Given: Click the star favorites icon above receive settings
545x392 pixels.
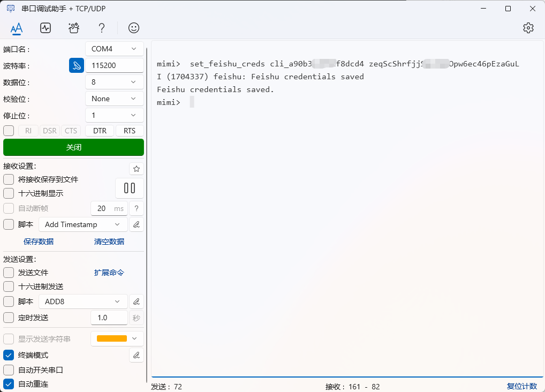Looking at the screenshot, I should (136, 168).
